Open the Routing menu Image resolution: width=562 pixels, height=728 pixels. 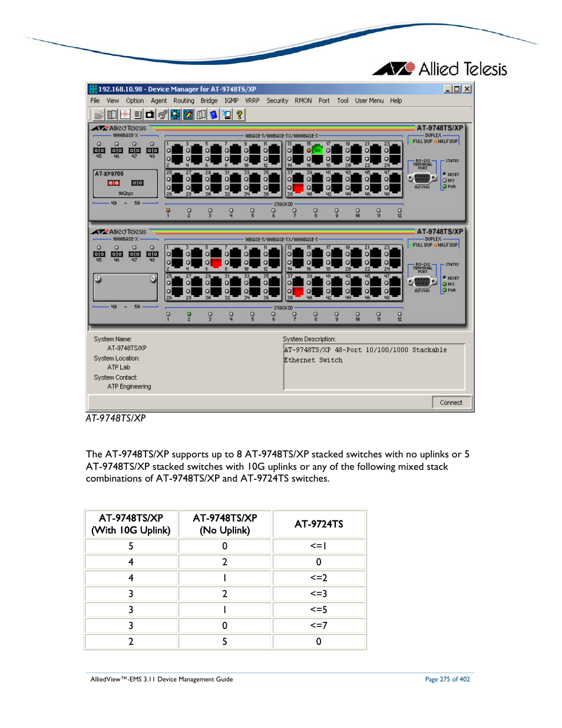click(x=184, y=101)
